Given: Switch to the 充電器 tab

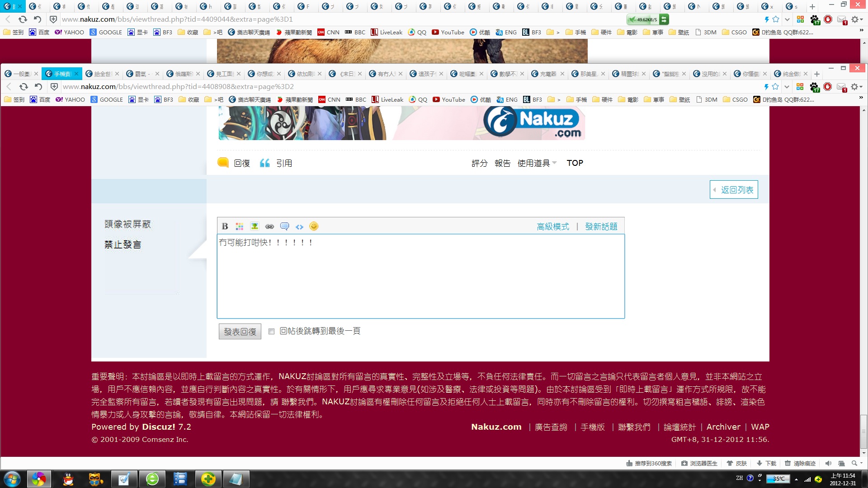Looking at the screenshot, I should (x=547, y=74).
